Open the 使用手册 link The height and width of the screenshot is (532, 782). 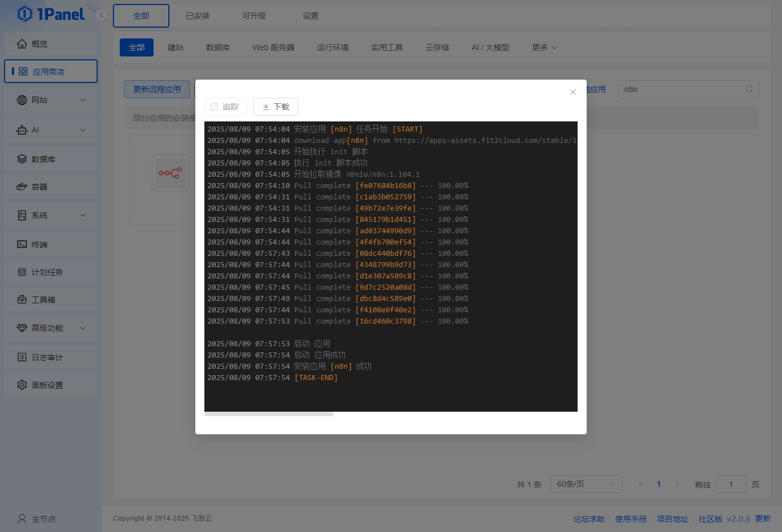tap(631, 518)
